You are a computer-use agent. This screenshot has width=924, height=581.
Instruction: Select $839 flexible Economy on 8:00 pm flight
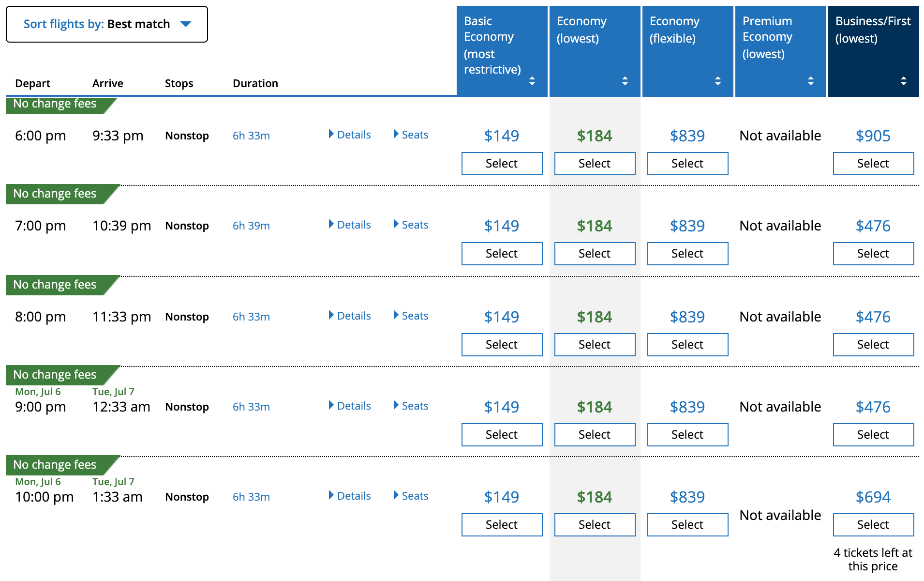point(688,345)
